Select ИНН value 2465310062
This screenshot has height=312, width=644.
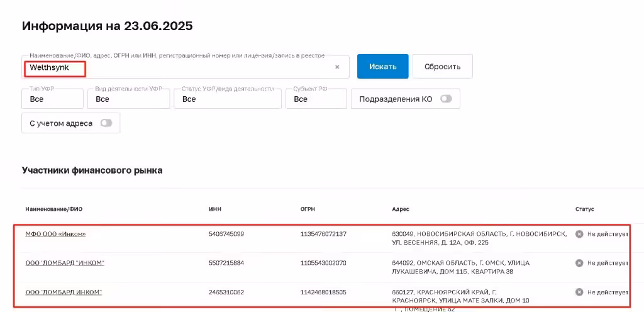pyautogui.click(x=226, y=292)
